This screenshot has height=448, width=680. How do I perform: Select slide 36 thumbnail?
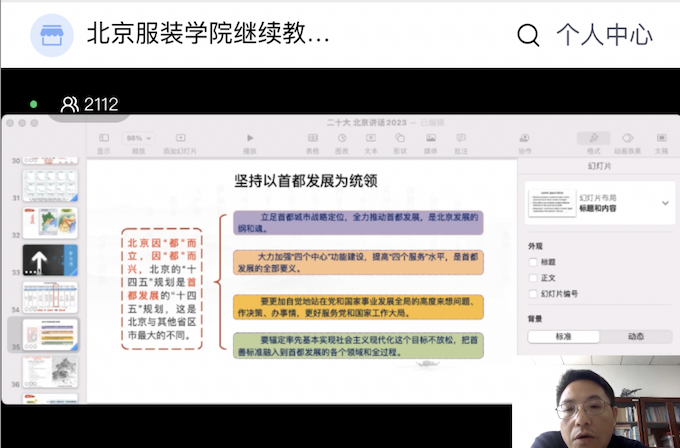(x=50, y=372)
